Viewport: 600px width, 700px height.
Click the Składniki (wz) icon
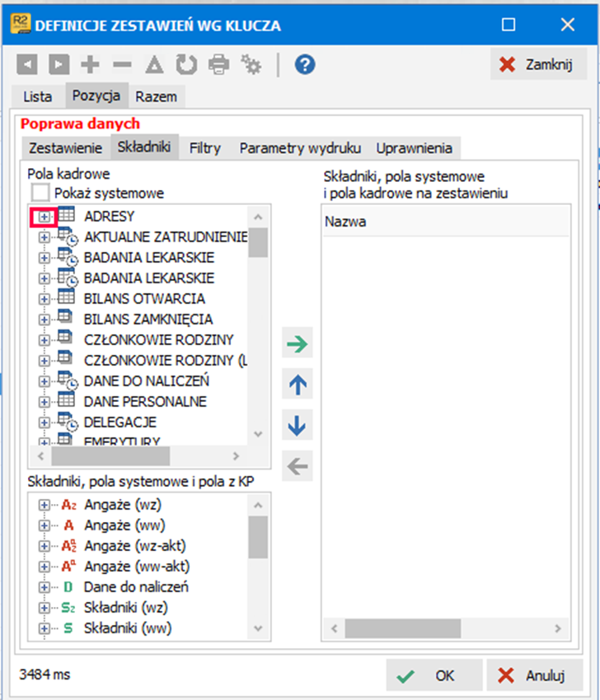pyautogui.click(x=68, y=608)
